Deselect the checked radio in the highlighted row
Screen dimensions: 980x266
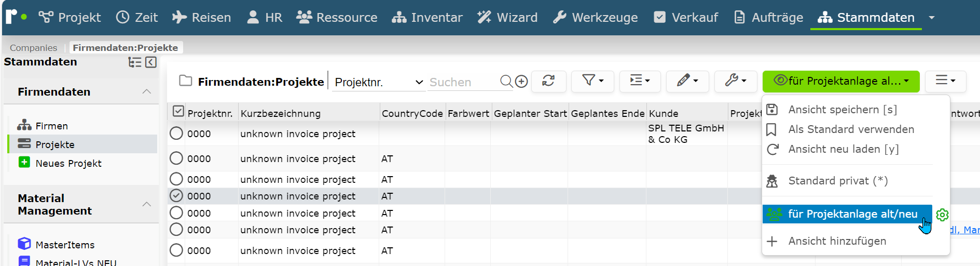point(176,195)
